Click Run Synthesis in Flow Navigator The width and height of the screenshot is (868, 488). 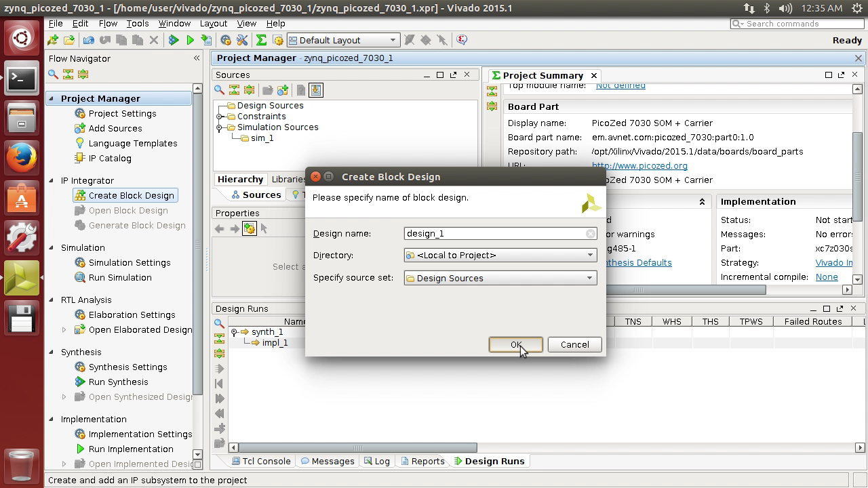118,382
